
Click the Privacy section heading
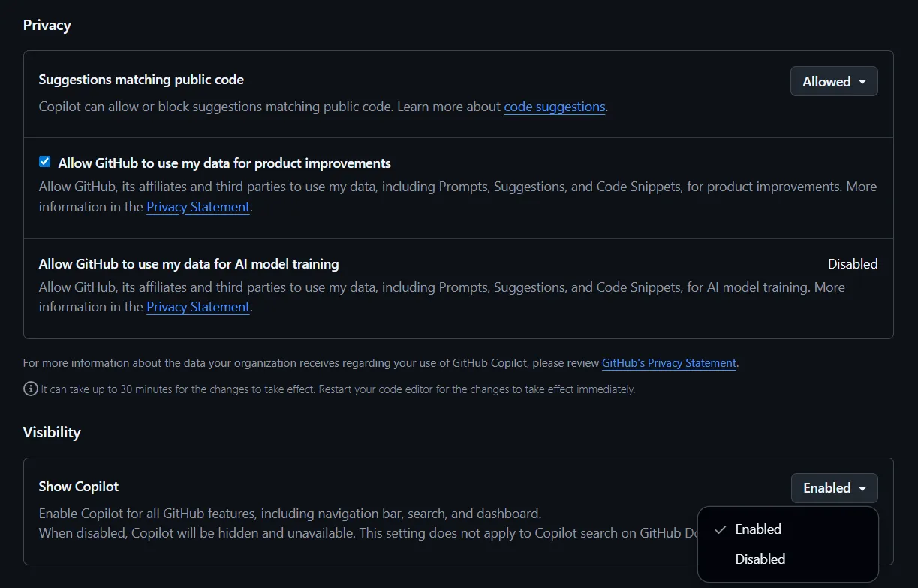(47, 25)
